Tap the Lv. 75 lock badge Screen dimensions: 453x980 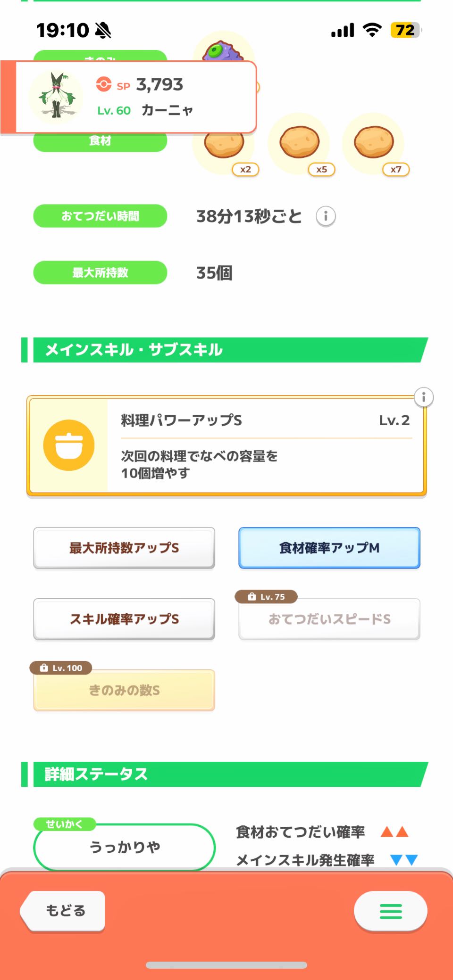tap(267, 597)
